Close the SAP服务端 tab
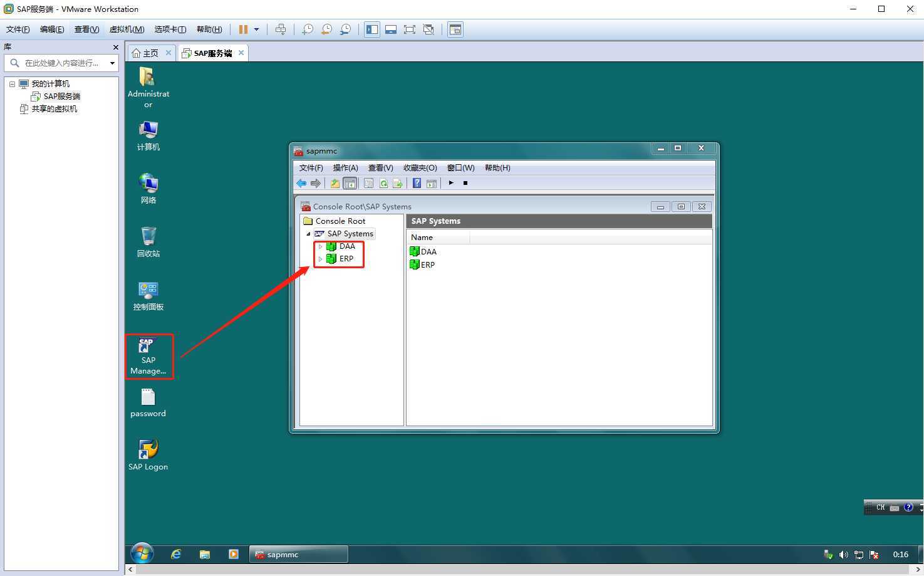Image resolution: width=924 pixels, height=576 pixels. pos(241,53)
